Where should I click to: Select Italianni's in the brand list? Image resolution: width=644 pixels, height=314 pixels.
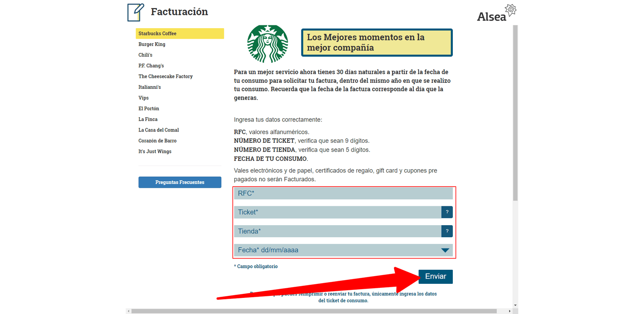click(149, 87)
